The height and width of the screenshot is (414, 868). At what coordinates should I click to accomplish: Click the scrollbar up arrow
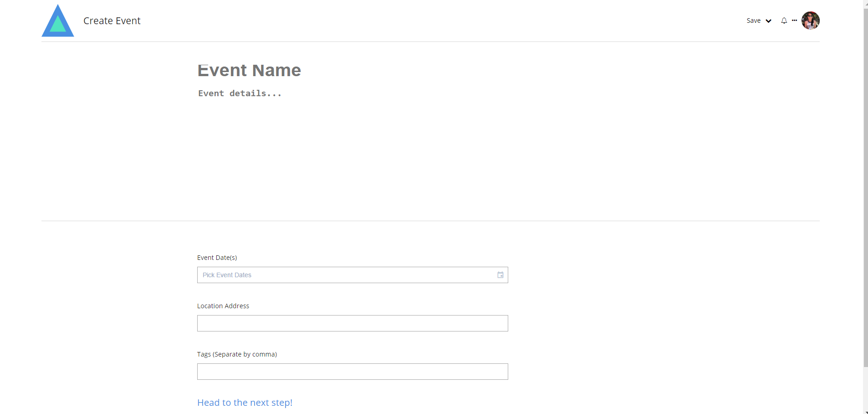coord(865,3)
